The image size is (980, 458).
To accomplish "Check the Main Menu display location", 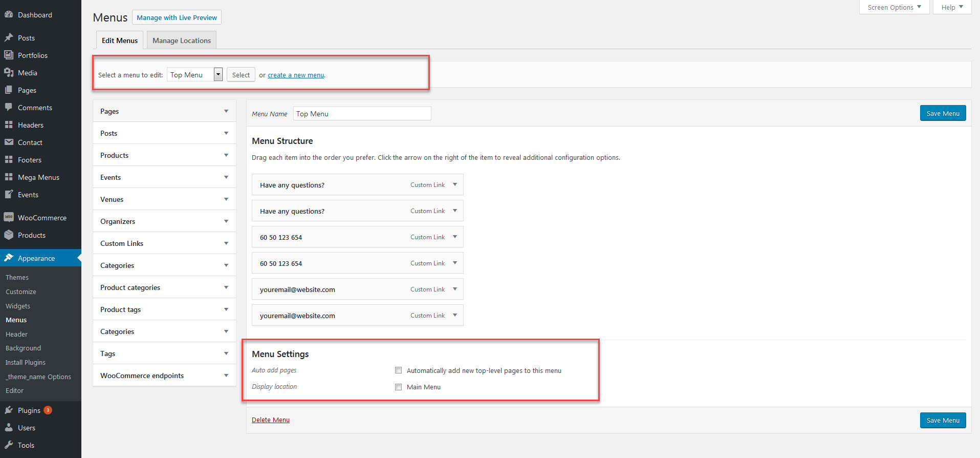I will tap(398, 387).
